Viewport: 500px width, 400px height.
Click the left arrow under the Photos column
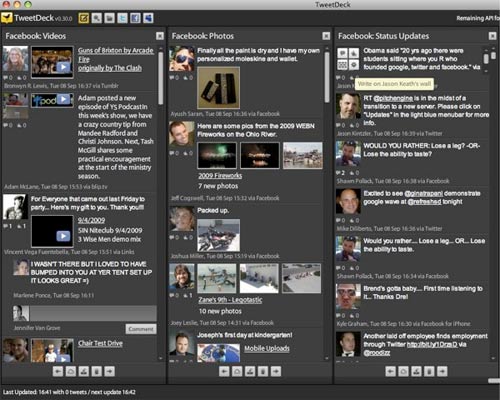click(224, 371)
